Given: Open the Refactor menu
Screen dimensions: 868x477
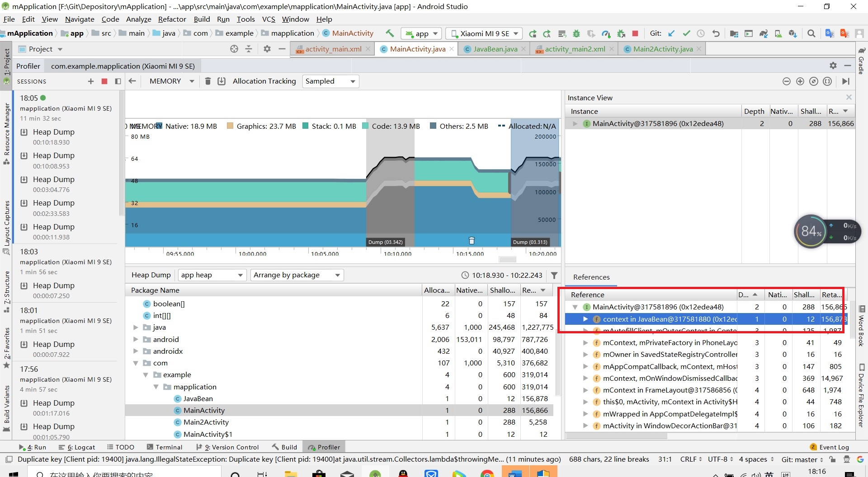Looking at the screenshot, I should tap(172, 19).
